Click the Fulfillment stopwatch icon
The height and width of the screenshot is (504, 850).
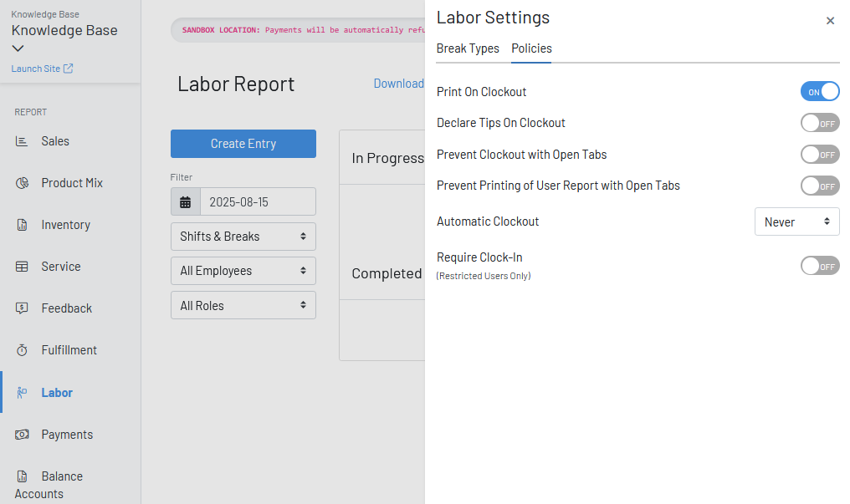point(23,350)
